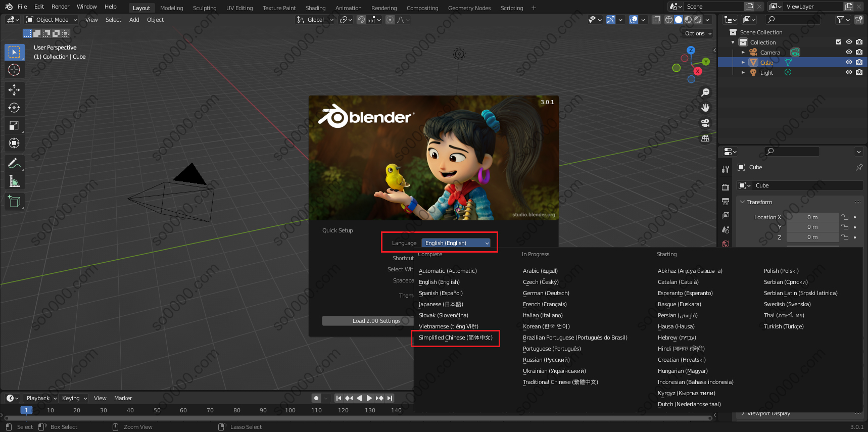Pick the Scale tool
This screenshot has height=432, width=868.
[x=14, y=125]
